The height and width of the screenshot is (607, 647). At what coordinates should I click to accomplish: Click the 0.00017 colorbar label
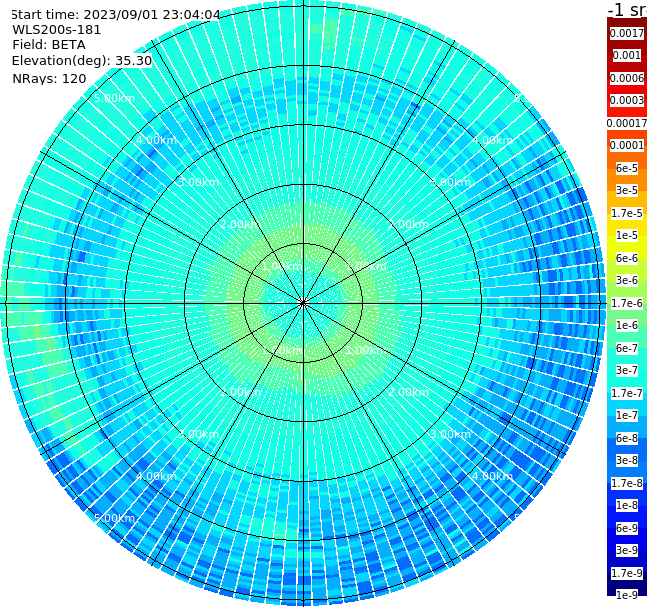click(627, 123)
